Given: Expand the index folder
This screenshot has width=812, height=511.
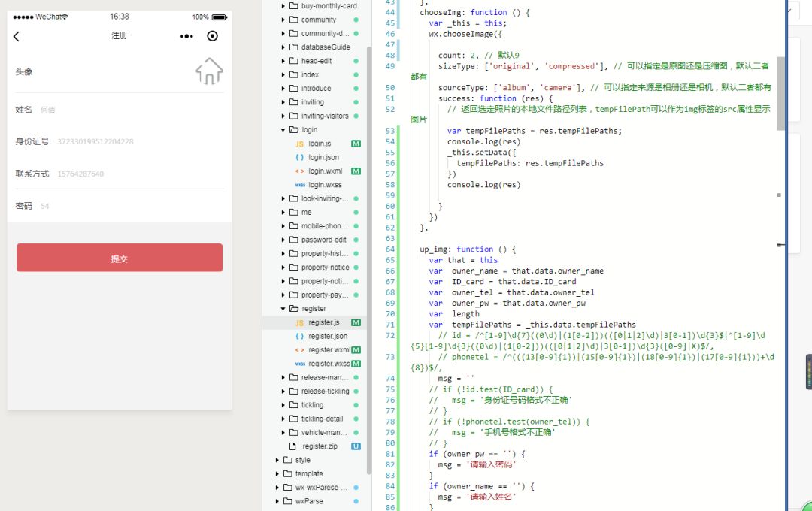Looking at the screenshot, I should click(x=283, y=74).
